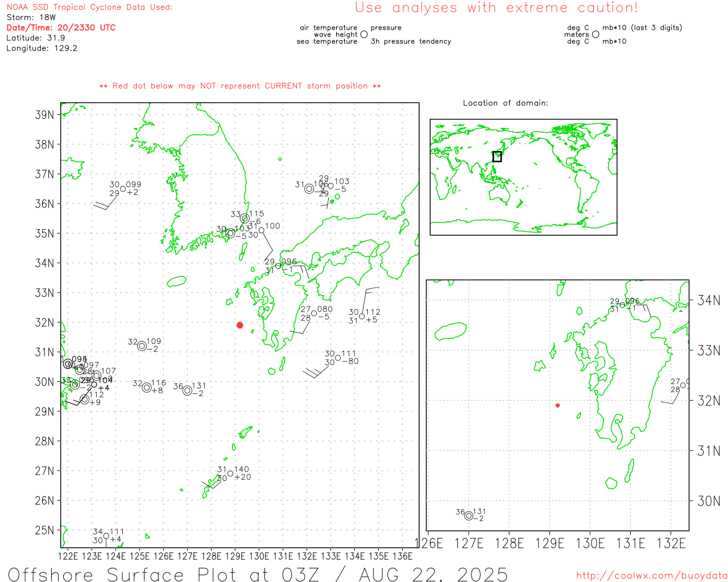
Task: Click the legend station circle beside 'wave height'
Action: (x=364, y=34)
